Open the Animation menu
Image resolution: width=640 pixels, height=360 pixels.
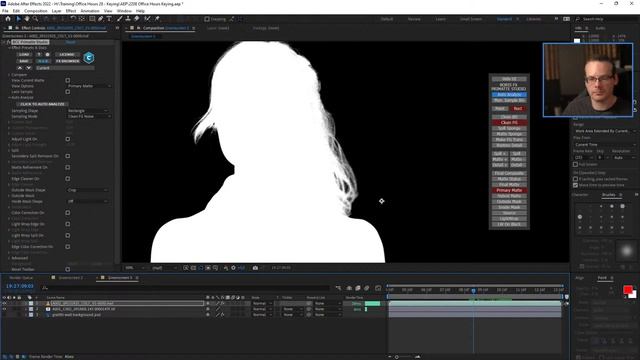(90, 11)
